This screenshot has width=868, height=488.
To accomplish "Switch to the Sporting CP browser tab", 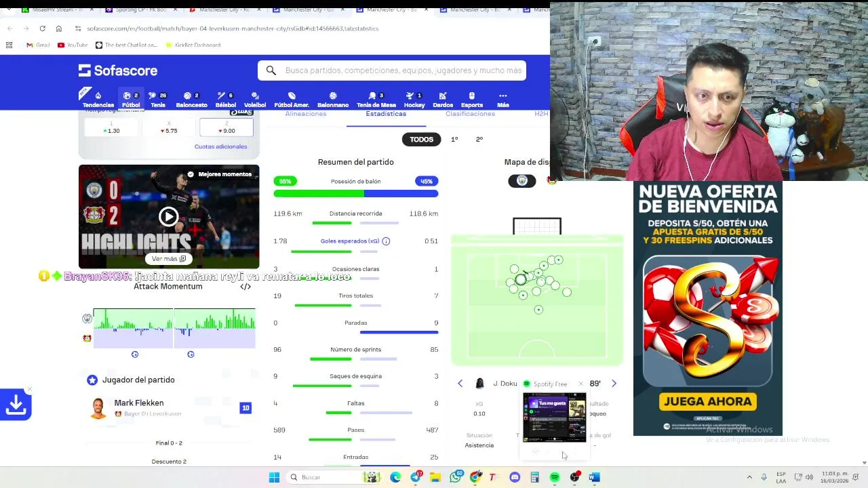I will coord(138,10).
